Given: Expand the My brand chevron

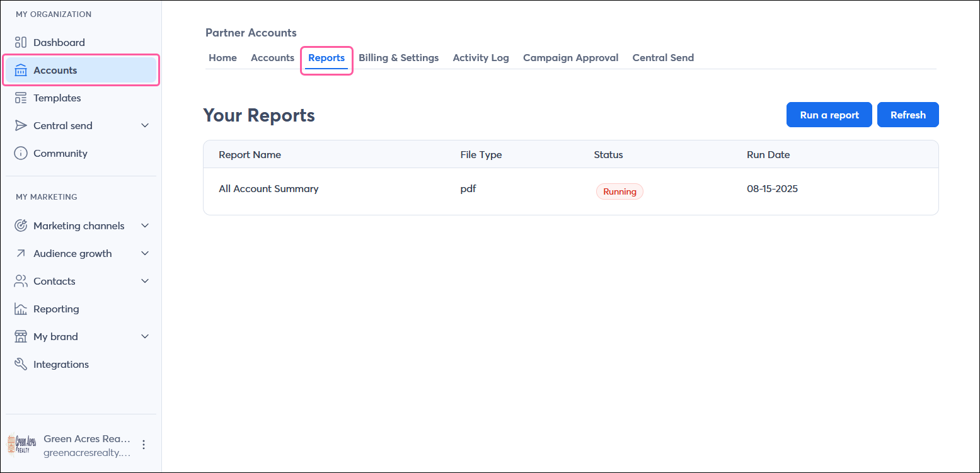Looking at the screenshot, I should pyautogui.click(x=145, y=336).
